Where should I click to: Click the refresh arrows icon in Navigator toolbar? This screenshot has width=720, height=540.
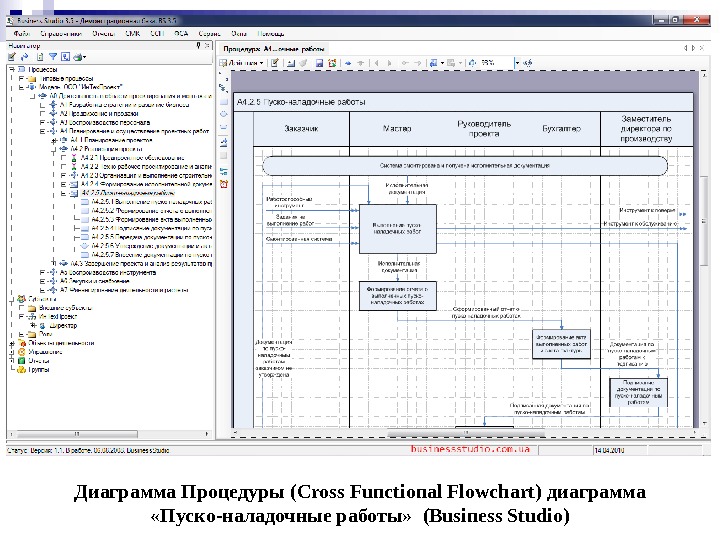(25, 57)
